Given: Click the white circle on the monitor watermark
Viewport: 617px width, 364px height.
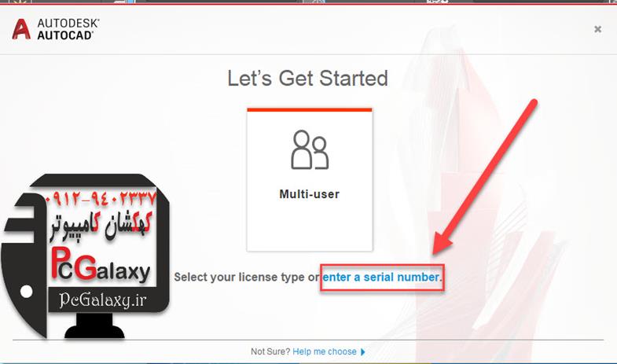Looking at the screenshot, I should pos(27,292).
